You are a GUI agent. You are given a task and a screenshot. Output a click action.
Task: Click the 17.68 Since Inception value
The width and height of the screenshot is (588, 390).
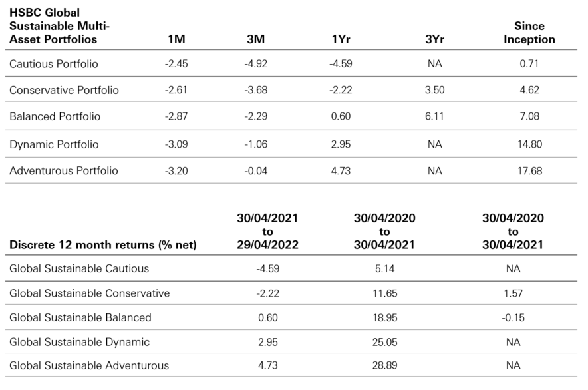(x=529, y=171)
